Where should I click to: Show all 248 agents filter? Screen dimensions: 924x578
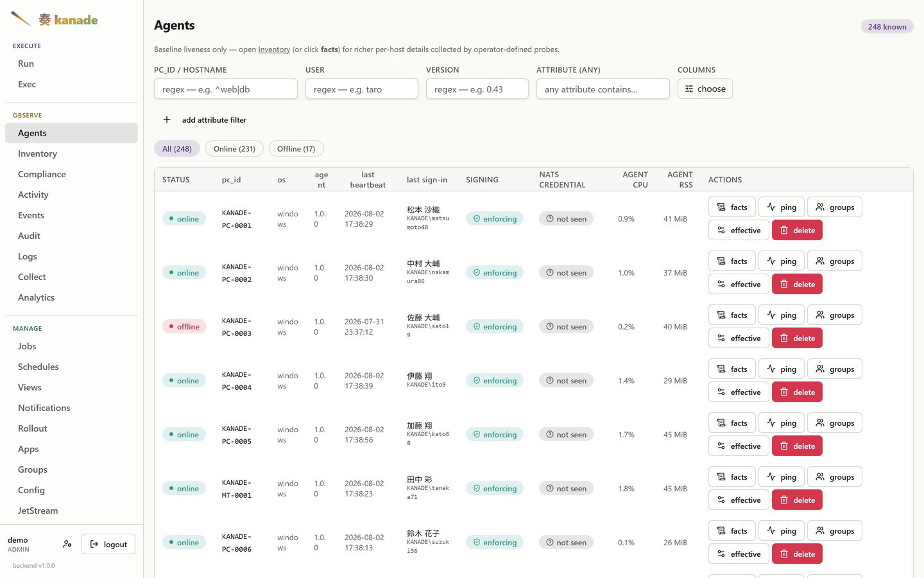(177, 149)
